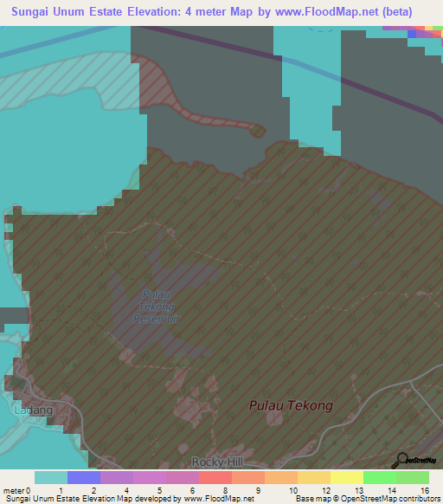Click the Ladang place label

pyautogui.click(x=34, y=410)
